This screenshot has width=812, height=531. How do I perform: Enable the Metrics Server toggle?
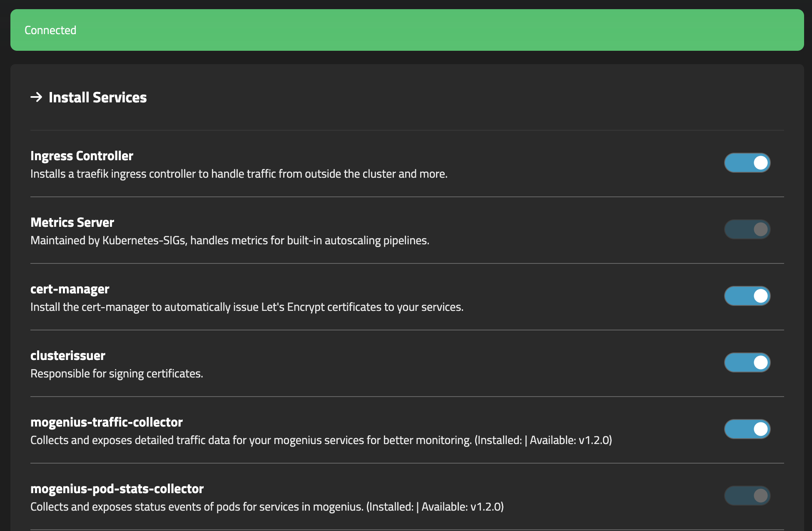coord(747,229)
